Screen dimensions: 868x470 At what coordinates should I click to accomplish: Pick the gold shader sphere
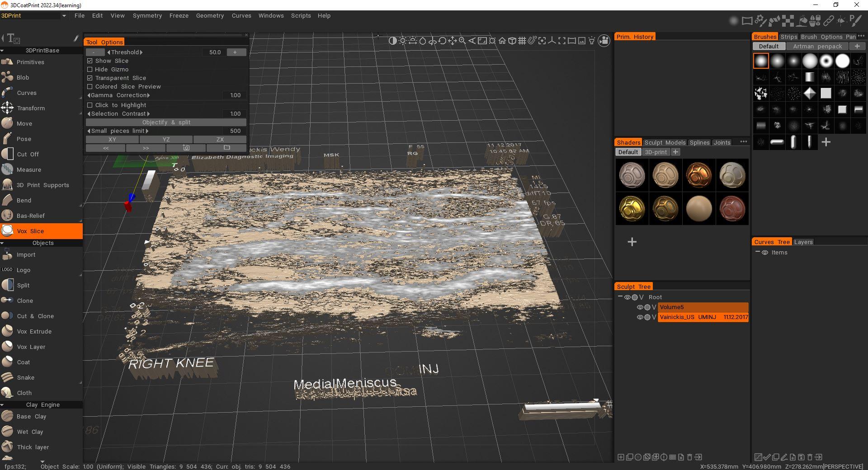(632, 208)
